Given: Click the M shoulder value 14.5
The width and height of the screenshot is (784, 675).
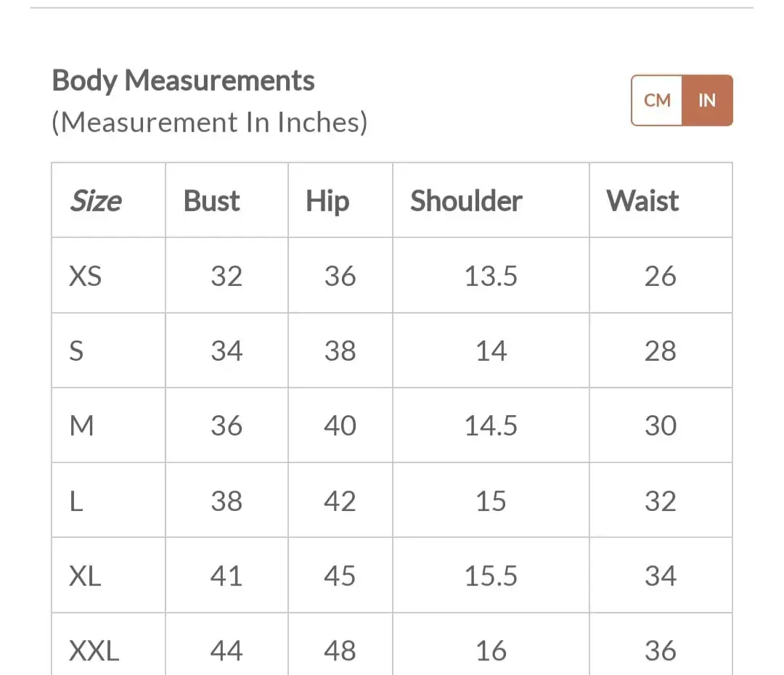Looking at the screenshot, I should [491, 426].
